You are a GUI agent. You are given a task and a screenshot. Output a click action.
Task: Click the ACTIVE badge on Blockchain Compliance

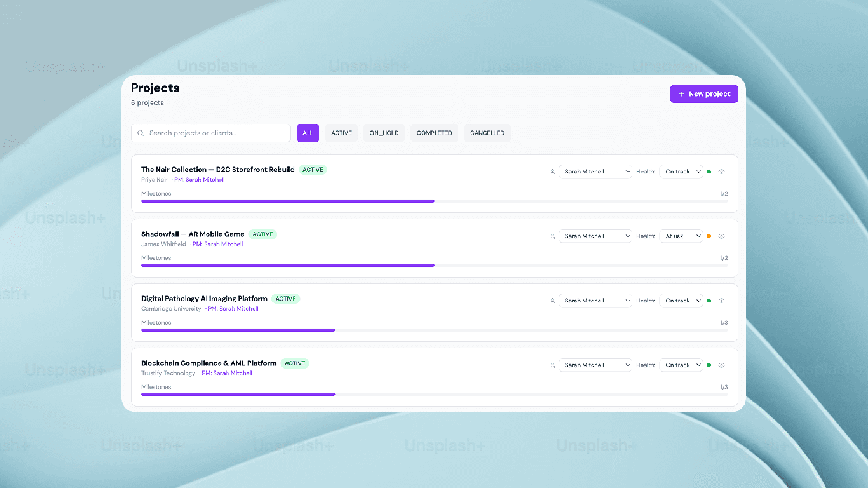295,363
